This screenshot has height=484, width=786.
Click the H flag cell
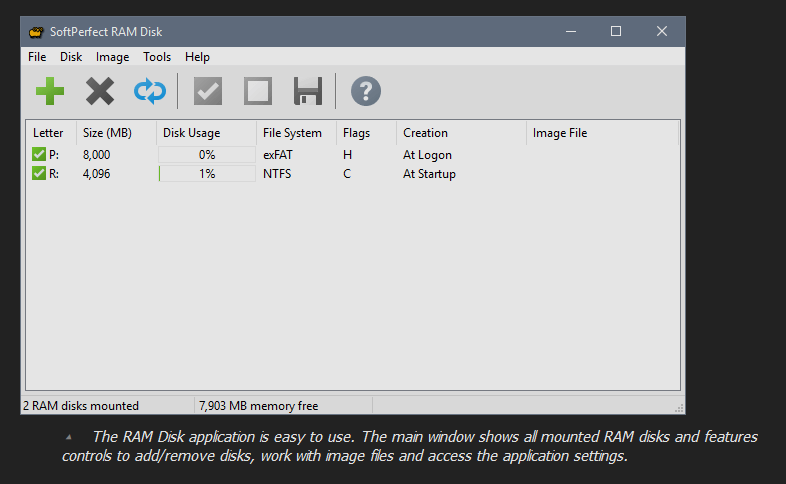347,155
